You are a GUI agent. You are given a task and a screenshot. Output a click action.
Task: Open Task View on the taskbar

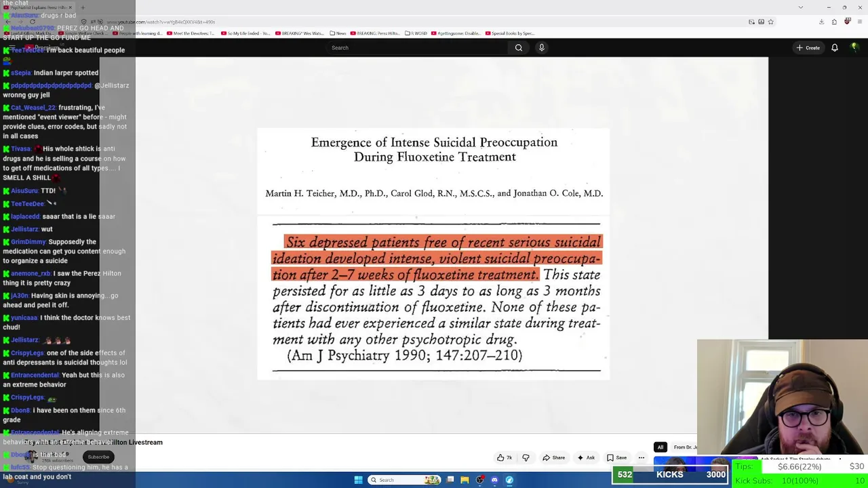[450, 480]
